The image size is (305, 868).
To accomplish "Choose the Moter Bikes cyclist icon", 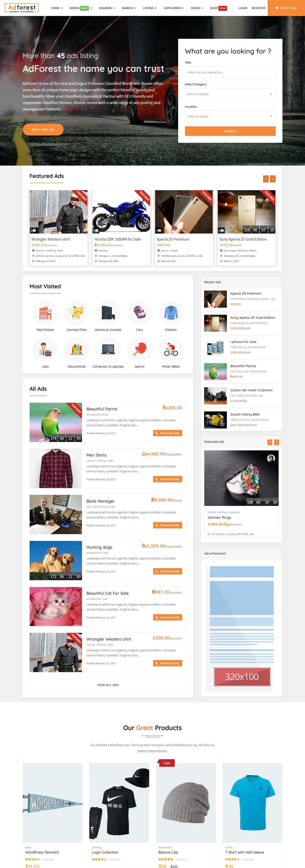I will 171,349.
